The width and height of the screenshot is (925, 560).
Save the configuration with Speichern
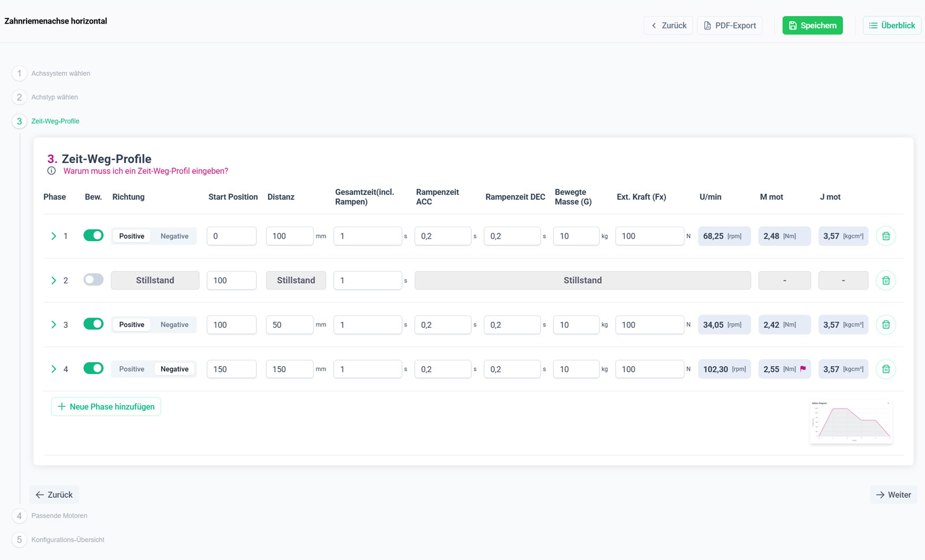click(x=812, y=25)
